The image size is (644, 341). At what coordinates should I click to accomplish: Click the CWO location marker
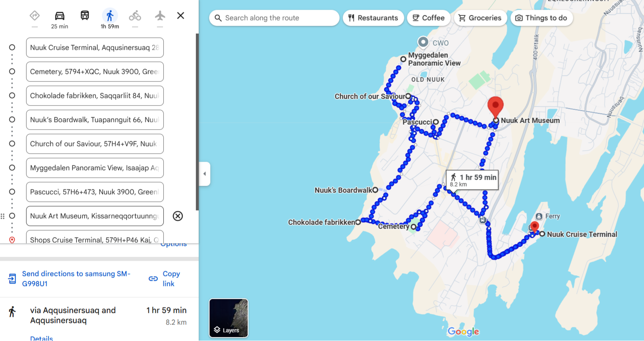click(423, 42)
